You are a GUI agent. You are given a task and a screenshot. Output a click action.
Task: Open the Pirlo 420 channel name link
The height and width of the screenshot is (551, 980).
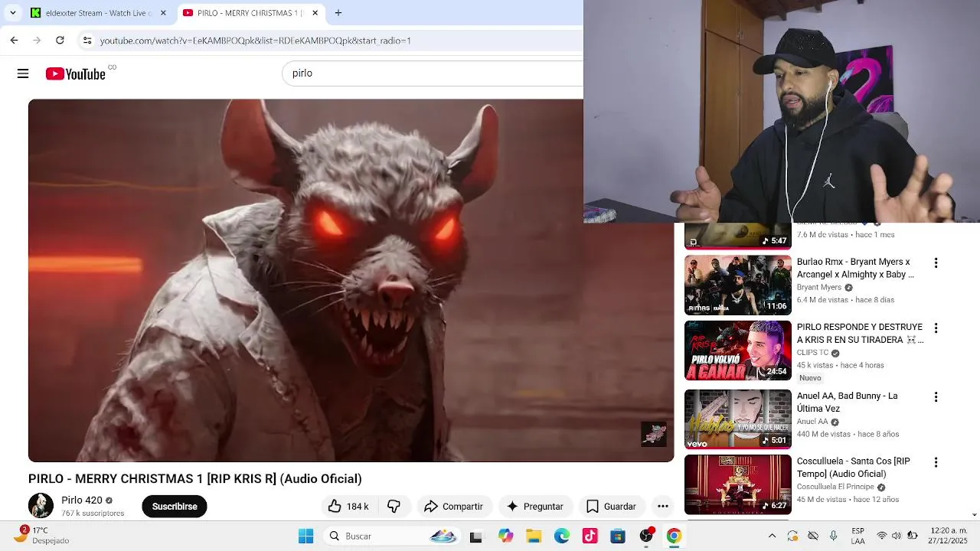(x=81, y=500)
